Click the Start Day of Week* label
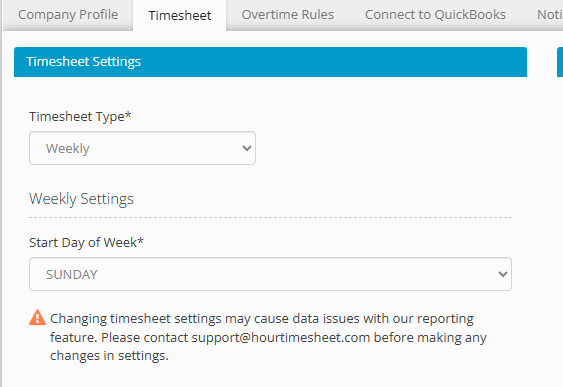Viewport: 563px width, 387px height. (x=86, y=243)
